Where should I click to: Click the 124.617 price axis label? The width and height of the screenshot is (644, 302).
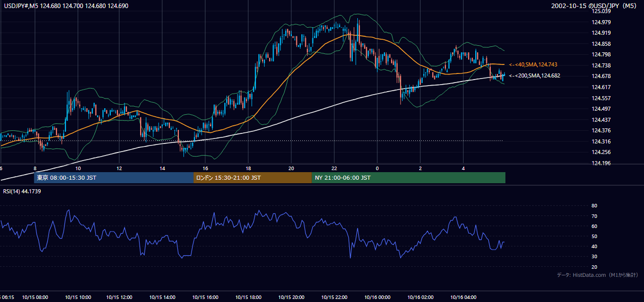pos(602,87)
